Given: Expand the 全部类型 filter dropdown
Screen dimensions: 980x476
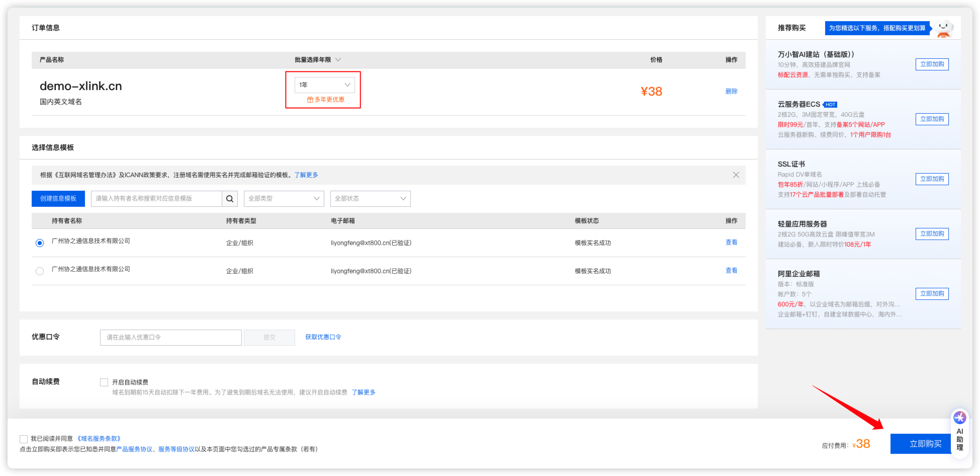Looking at the screenshot, I should [x=284, y=199].
